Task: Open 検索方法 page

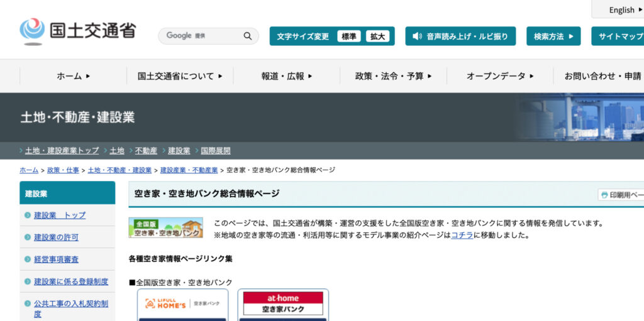Action: (x=553, y=36)
